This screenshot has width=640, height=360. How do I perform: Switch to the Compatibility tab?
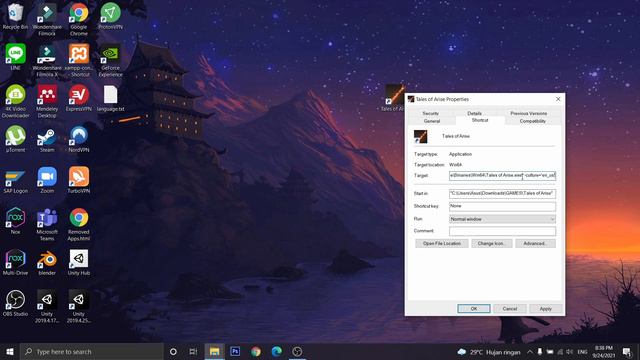532,121
